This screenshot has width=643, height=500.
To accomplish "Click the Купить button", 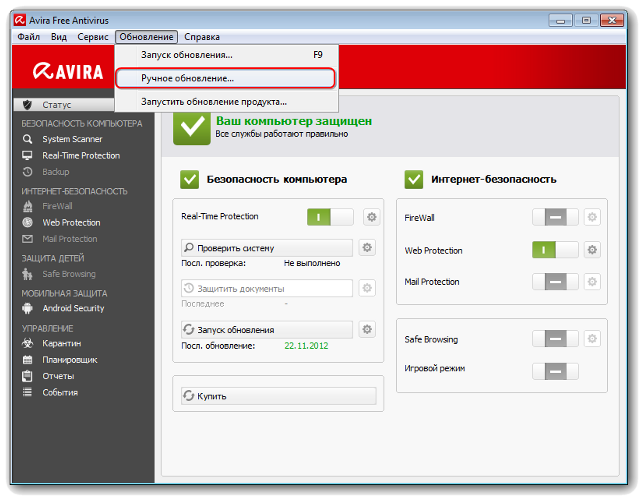I will coord(277,396).
